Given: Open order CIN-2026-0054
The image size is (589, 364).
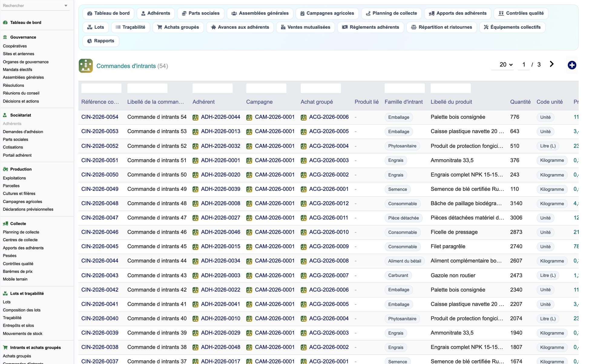Looking at the screenshot, I should tap(100, 117).
